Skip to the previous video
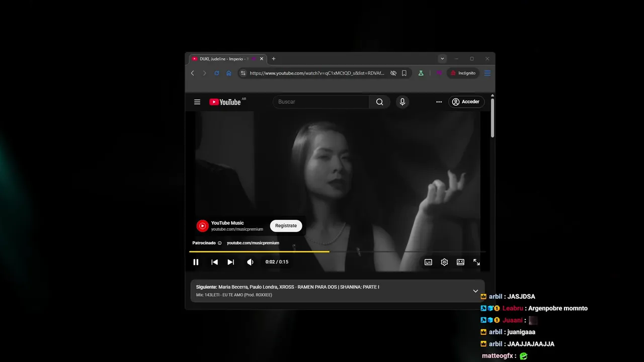The height and width of the screenshot is (362, 644). (214, 262)
